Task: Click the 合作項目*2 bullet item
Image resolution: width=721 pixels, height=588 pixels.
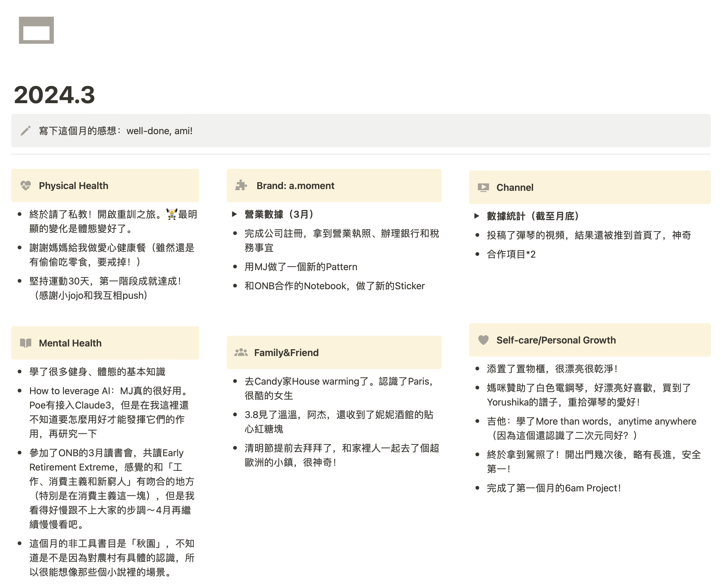Action: pos(511,254)
